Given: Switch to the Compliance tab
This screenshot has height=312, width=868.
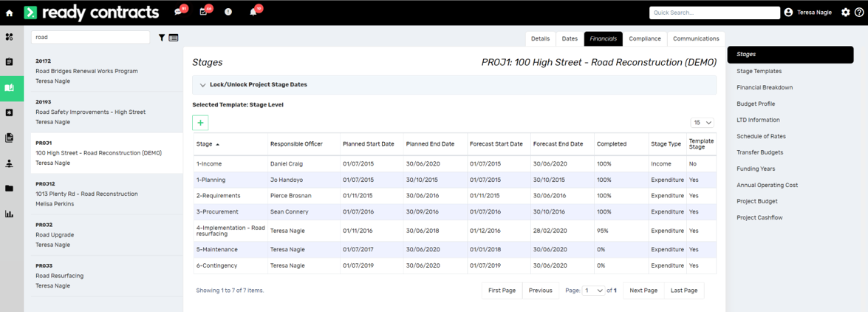Looking at the screenshot, I should tap(645, 38).
